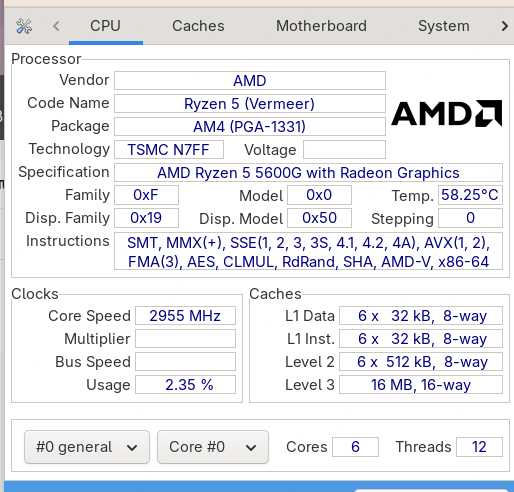Click the right tab scroll arrow

pyautogui.click(x=505, y=26)
